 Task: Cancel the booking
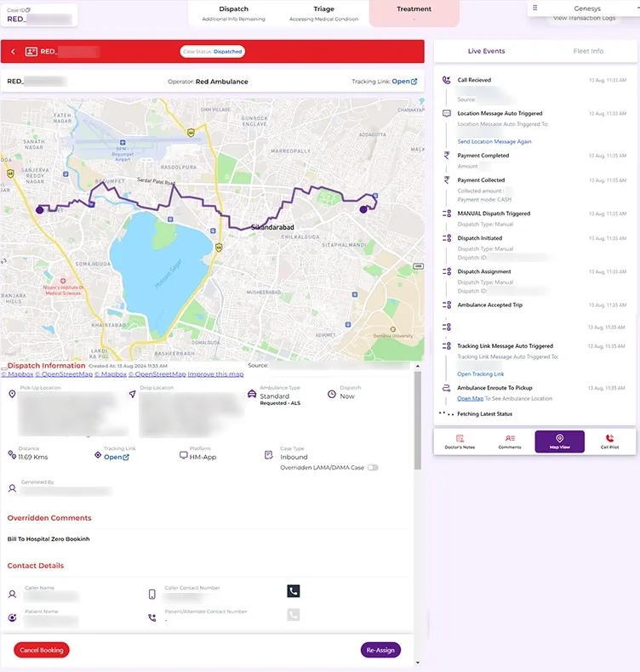(x=41, y=650)
